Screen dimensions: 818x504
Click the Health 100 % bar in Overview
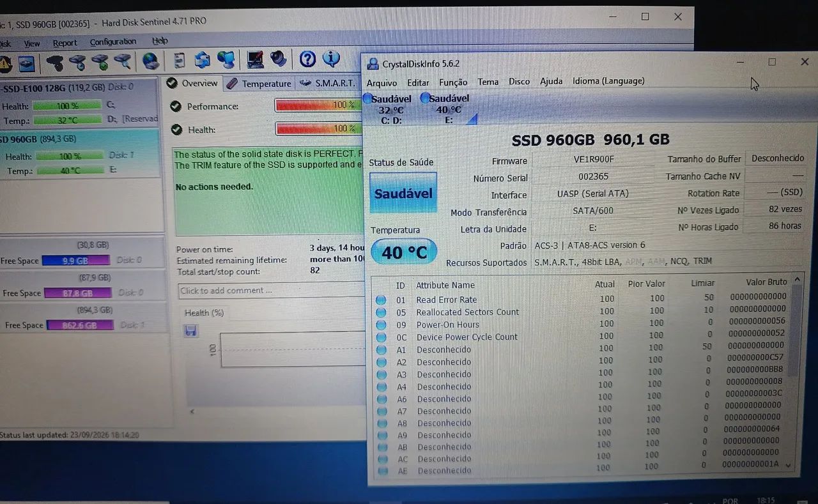point(318,128)
